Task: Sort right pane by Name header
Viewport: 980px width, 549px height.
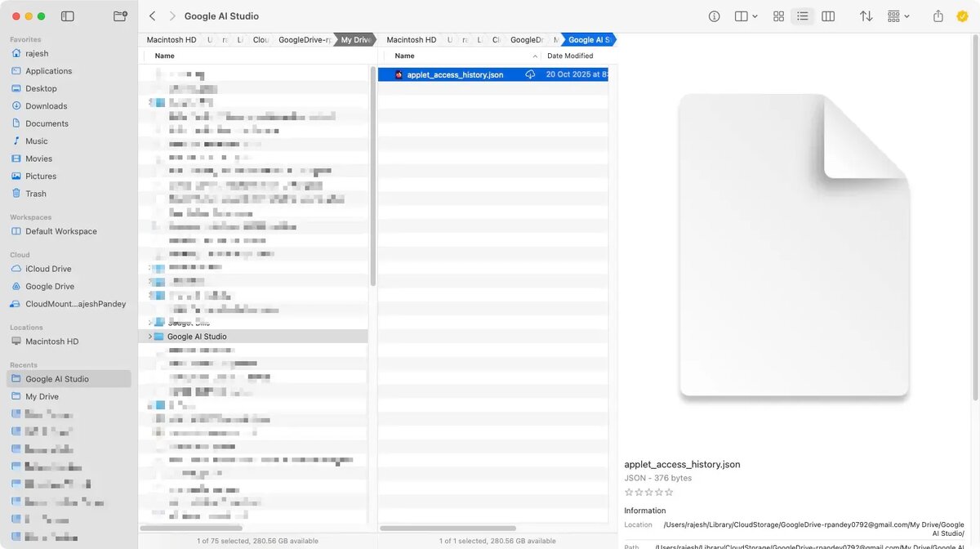Action: (x=404, y=56)
